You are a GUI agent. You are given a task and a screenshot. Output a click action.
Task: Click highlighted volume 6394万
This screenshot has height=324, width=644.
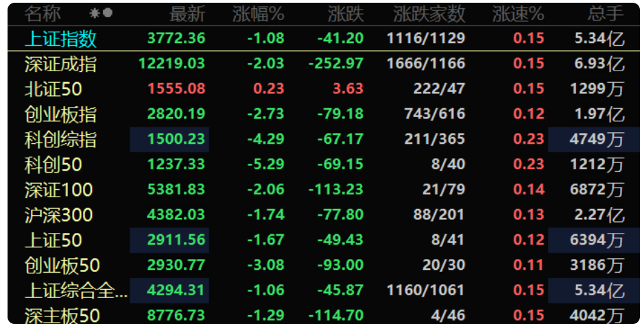coord(597,240)
